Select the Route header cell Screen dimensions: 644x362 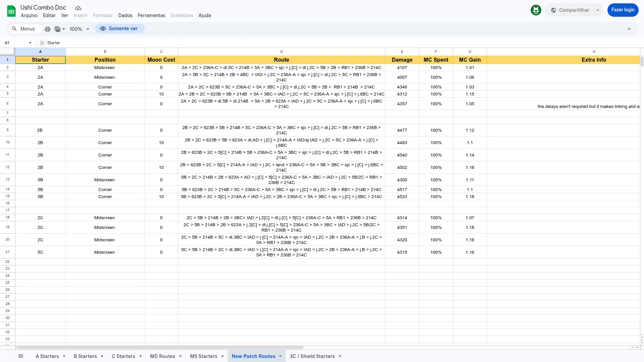pos(281,60)
